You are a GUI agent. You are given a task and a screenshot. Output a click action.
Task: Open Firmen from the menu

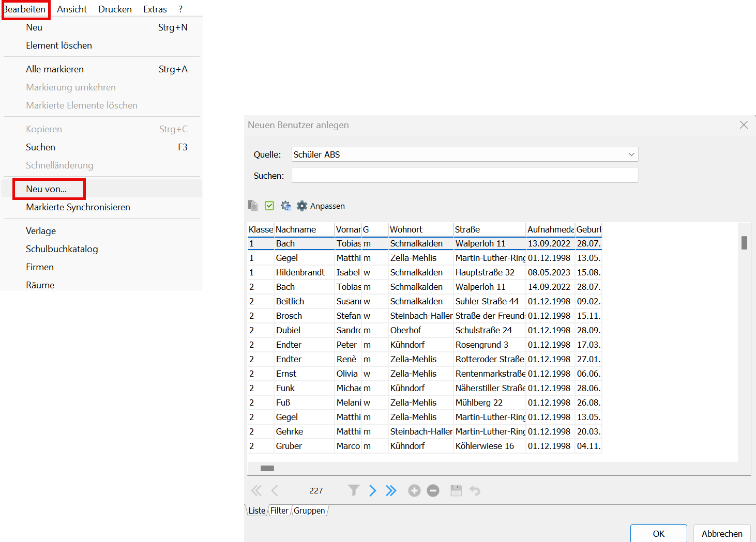pos(102,267)
